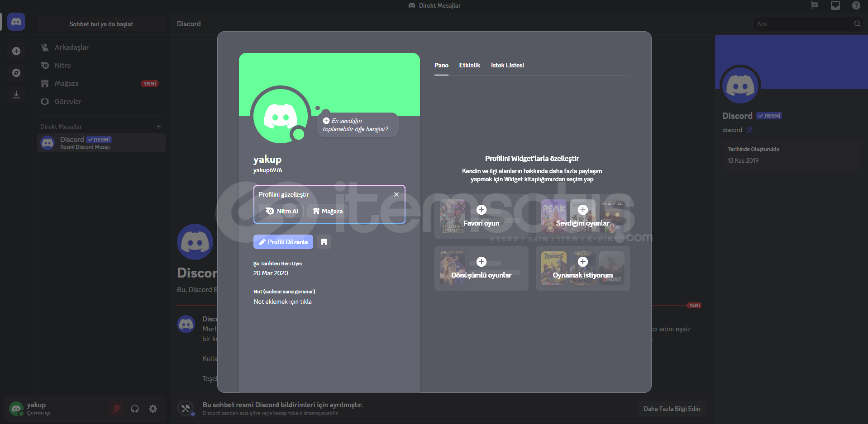Click the flag icon in the title bar
This screenshot has width=868, height=424.
point(815,5)
